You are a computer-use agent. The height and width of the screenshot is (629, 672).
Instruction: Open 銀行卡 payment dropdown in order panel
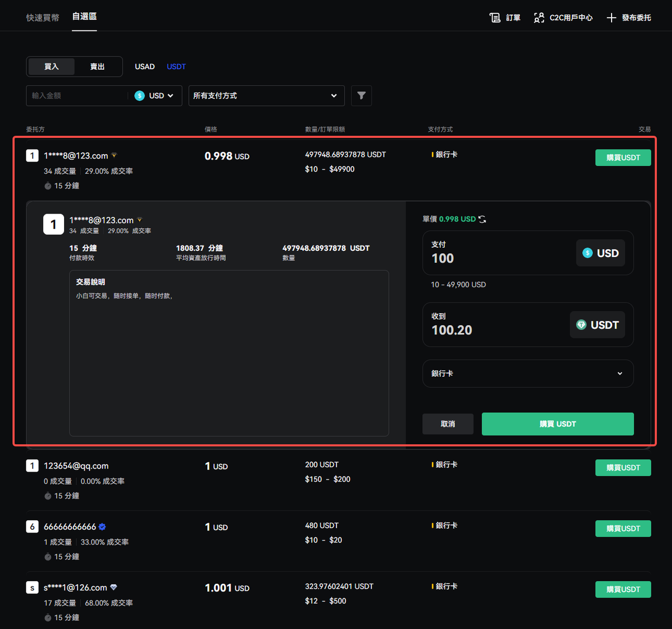528,374
